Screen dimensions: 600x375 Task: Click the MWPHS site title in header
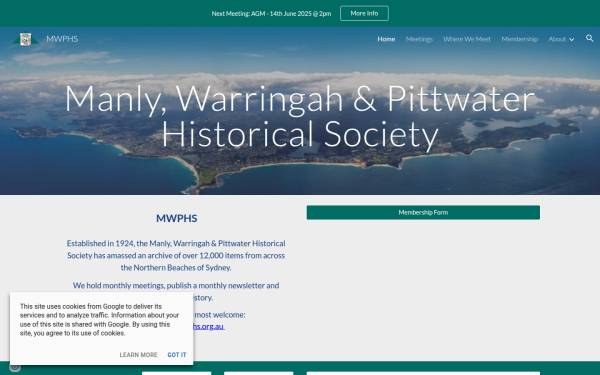(x=62, y=39)
